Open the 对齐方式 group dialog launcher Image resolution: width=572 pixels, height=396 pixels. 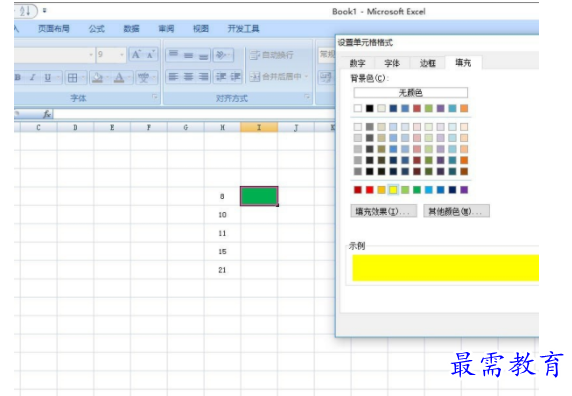(307, 97)
